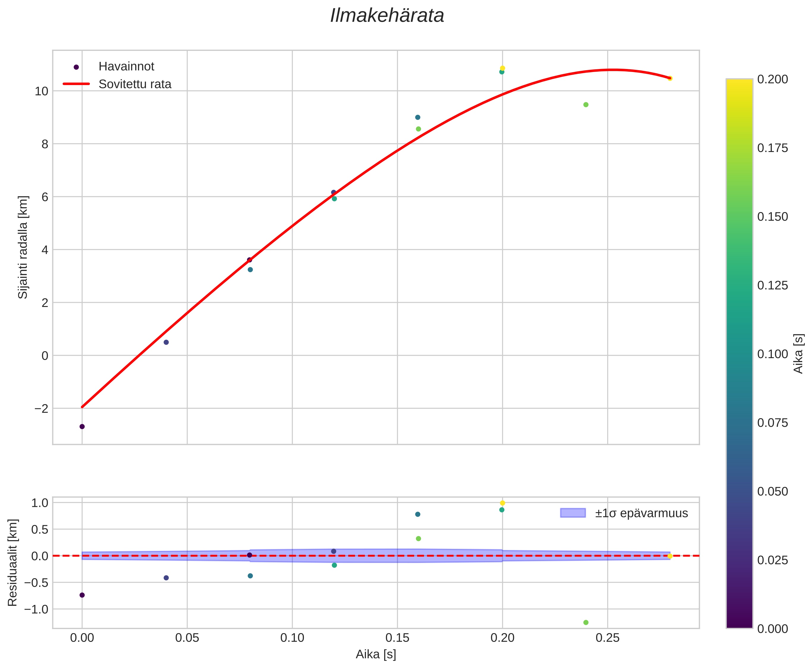
Task: Click the lowest residual point near 0.24 s
Action: (x=586, y=622)
